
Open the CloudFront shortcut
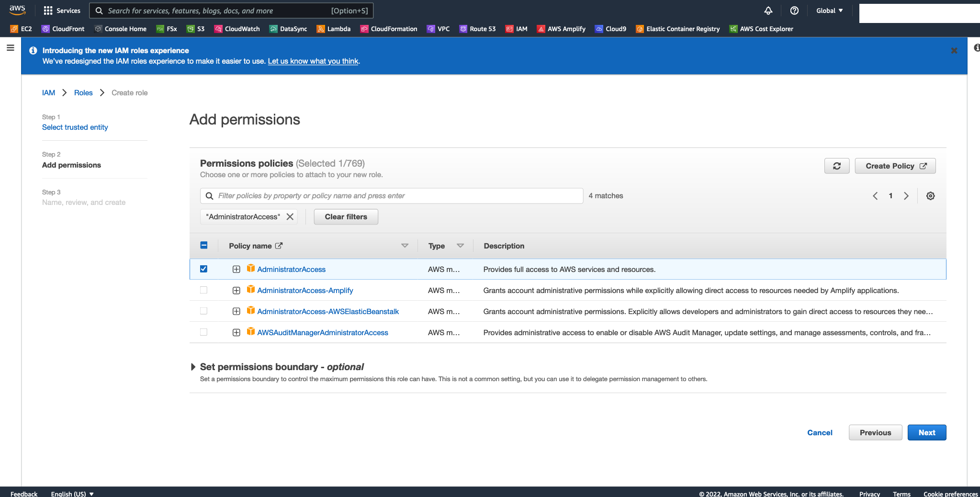[63, 29]
